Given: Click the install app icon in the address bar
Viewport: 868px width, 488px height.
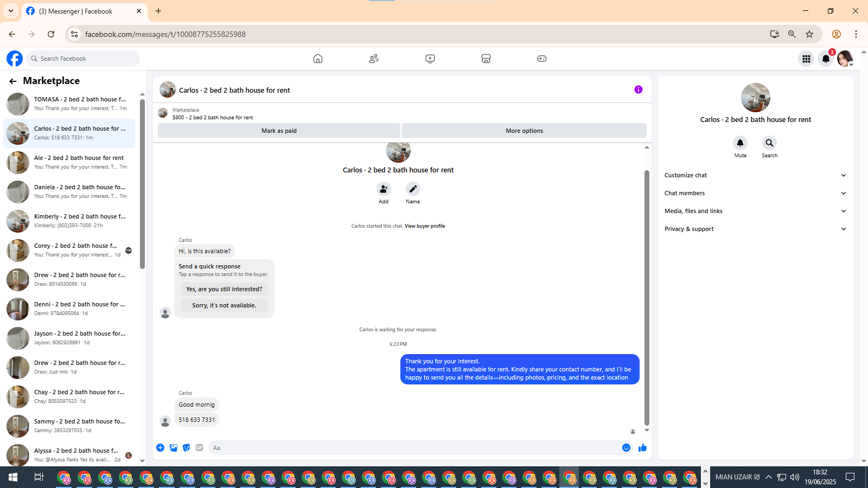Looking at the screenshot, I should (x=775, y=34).
